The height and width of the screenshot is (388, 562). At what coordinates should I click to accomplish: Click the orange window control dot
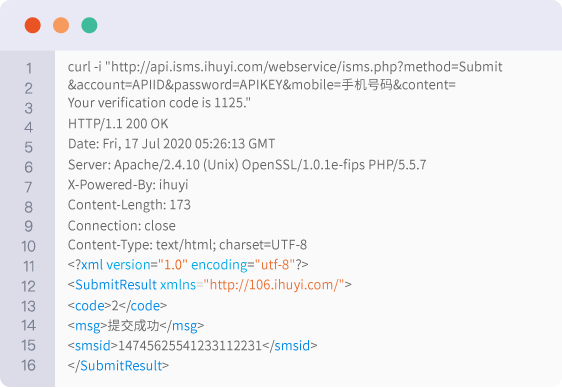[x=61, y=25]
